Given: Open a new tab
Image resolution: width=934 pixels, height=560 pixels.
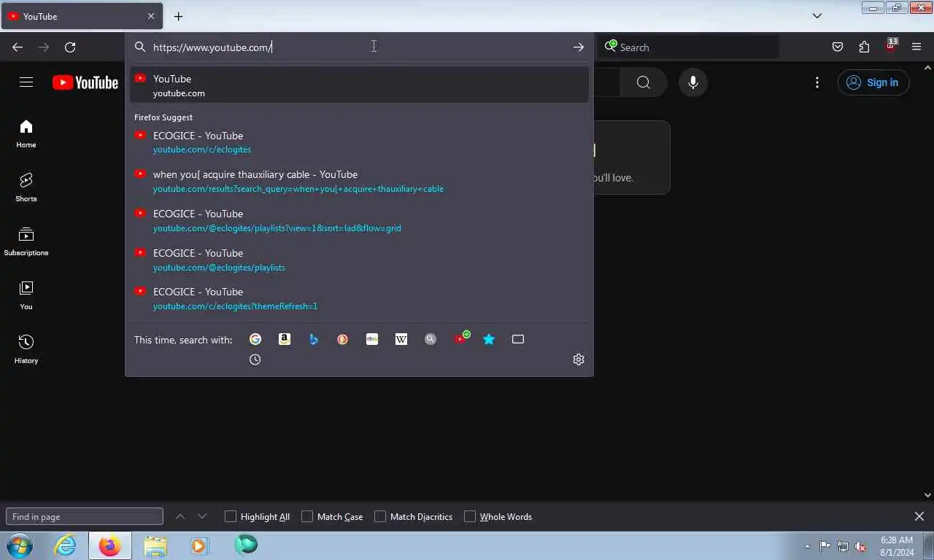Looking at the screenshot, I should pyautogui.click(x=179, y=16).
